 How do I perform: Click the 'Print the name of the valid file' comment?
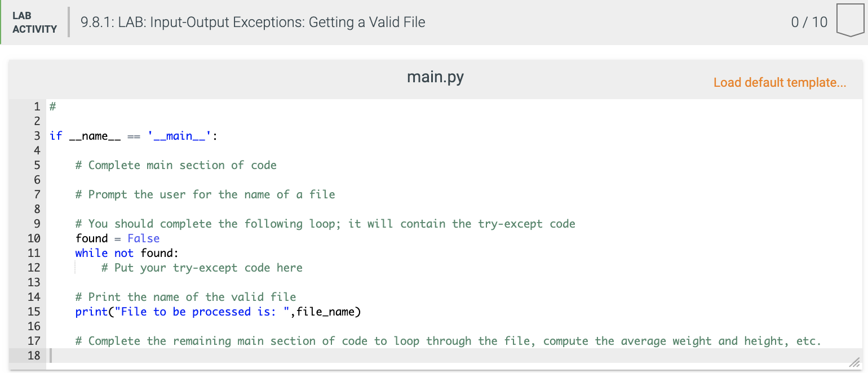(185, 297)
